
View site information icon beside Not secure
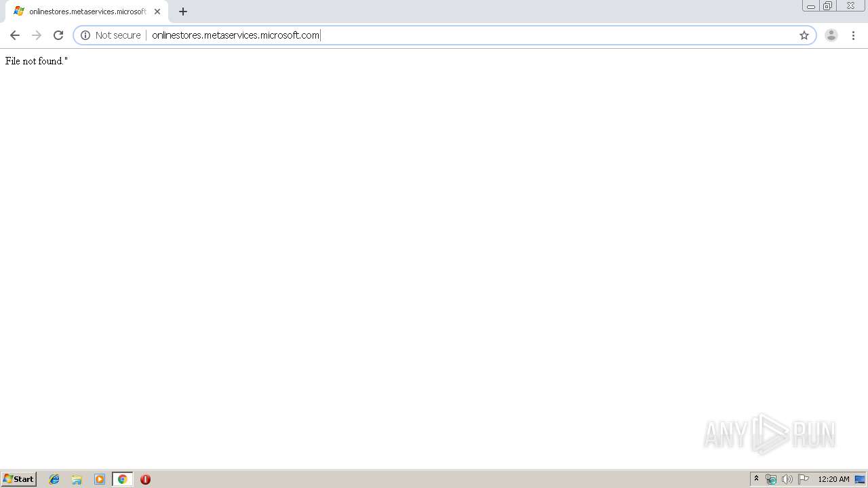(85, 35)
